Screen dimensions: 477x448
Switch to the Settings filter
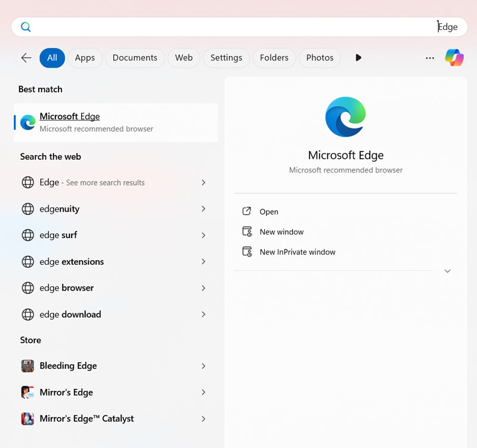(x=226, y=57)
